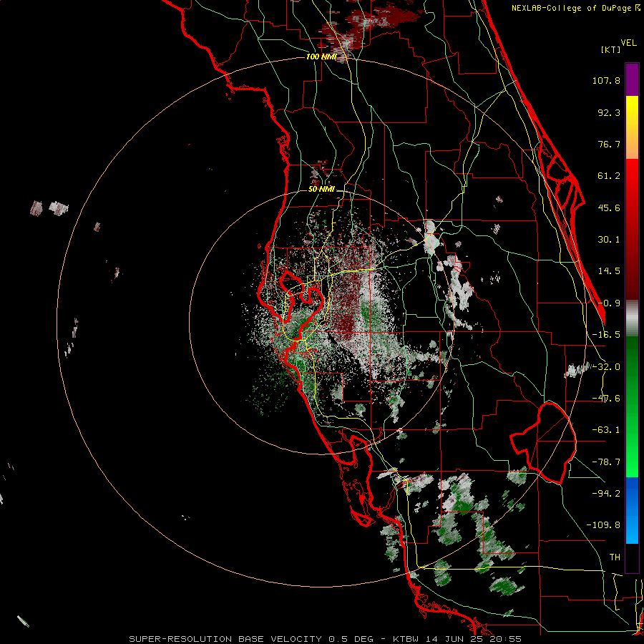Select the -47.6 velocity scale value
644x644 pixels.
(606, 399)
